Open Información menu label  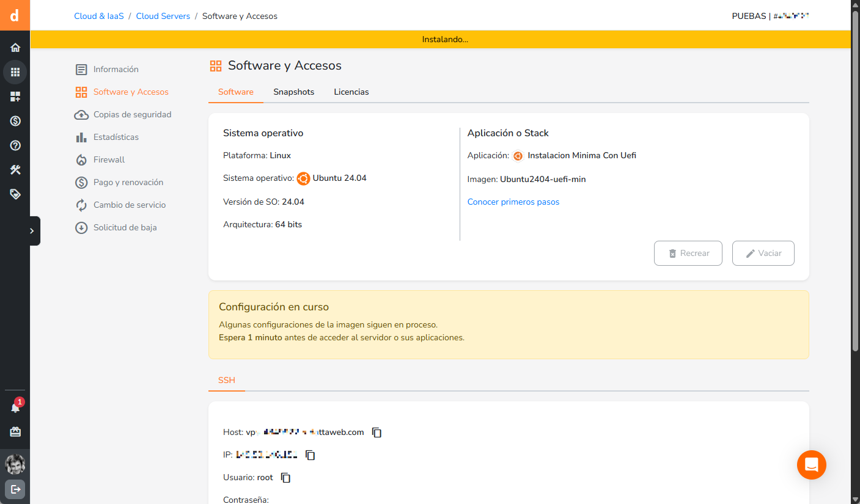click(116, 70)
